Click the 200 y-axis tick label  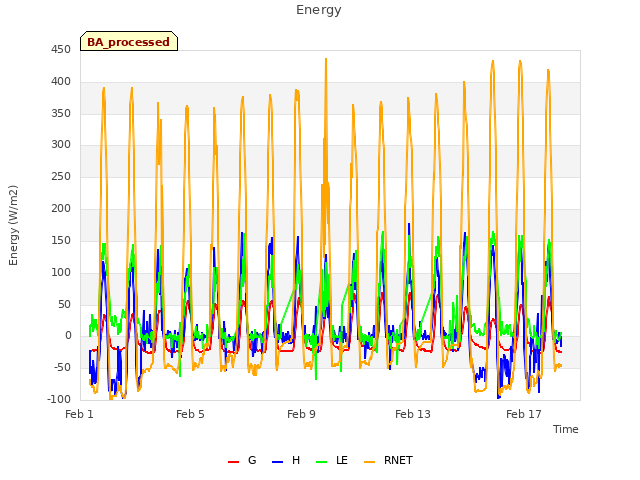[x=61, y=209]
